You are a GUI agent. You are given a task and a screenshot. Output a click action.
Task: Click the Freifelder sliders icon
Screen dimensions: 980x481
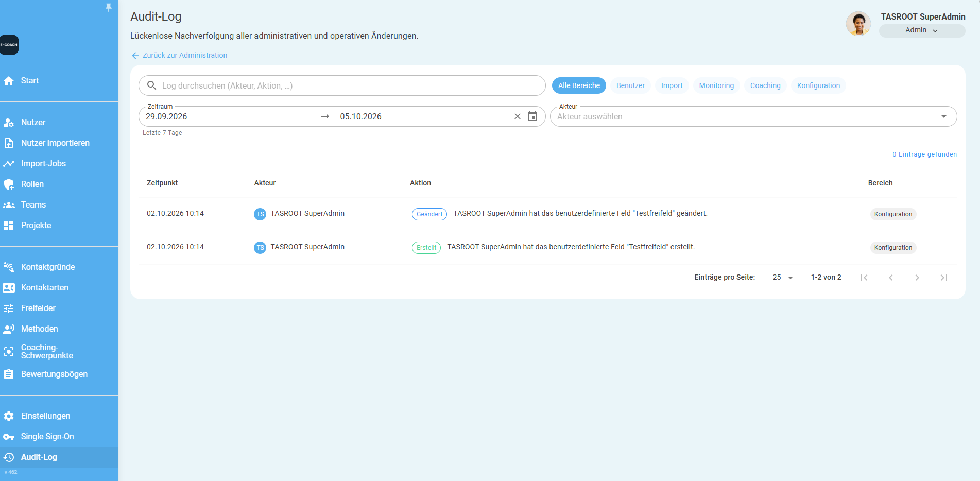[x=9, y=308]
